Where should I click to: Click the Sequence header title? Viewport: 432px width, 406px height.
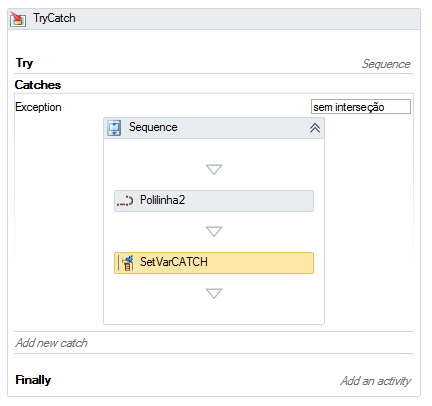(153, 127)
